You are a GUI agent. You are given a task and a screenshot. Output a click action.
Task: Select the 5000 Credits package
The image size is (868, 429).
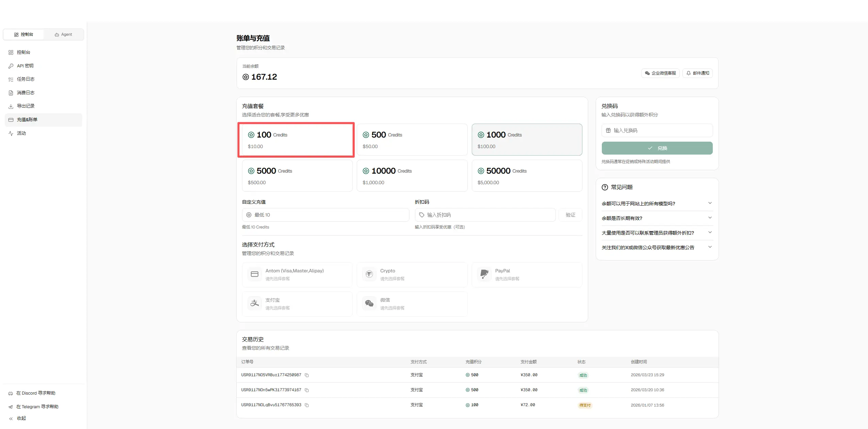(x=297, y=176)
